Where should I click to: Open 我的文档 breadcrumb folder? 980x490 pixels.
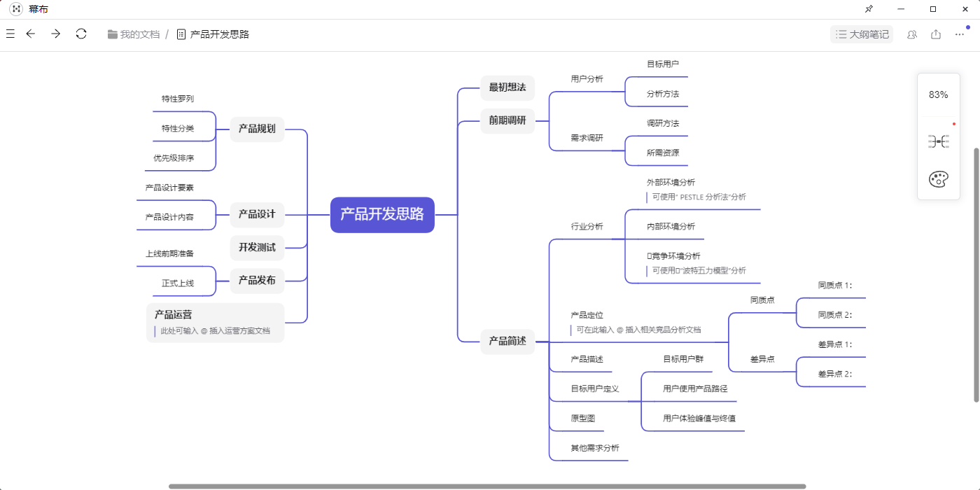[134, 34]
